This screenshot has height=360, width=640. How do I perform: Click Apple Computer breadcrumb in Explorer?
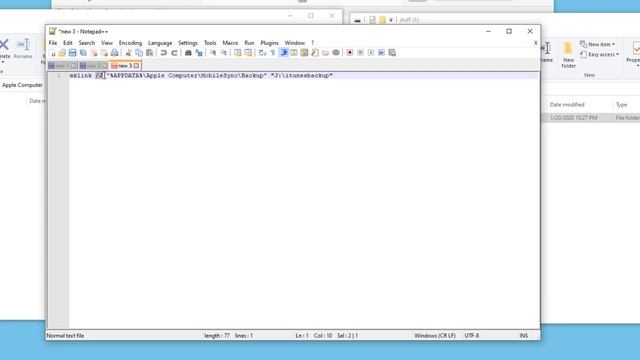[x=22, y=85]
